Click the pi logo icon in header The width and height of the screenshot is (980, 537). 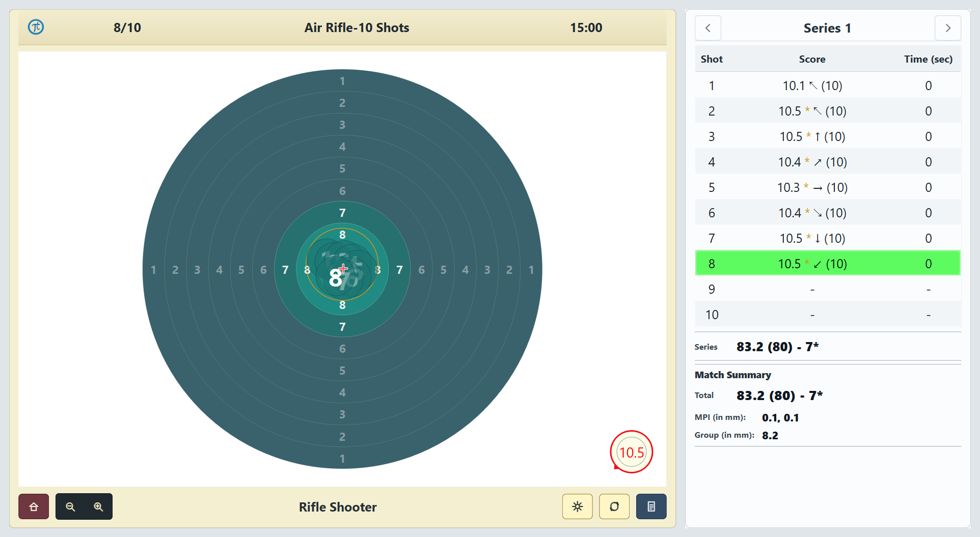click(x=36, y=27)
